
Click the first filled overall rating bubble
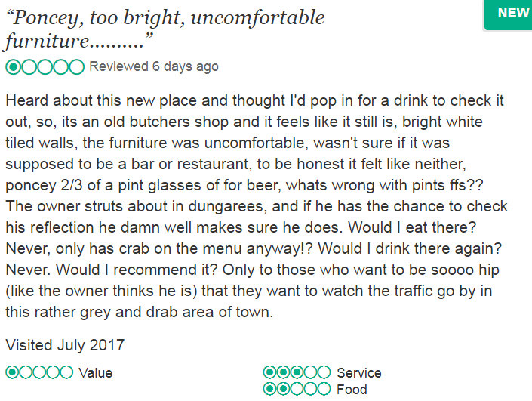(x=14, y=67)
